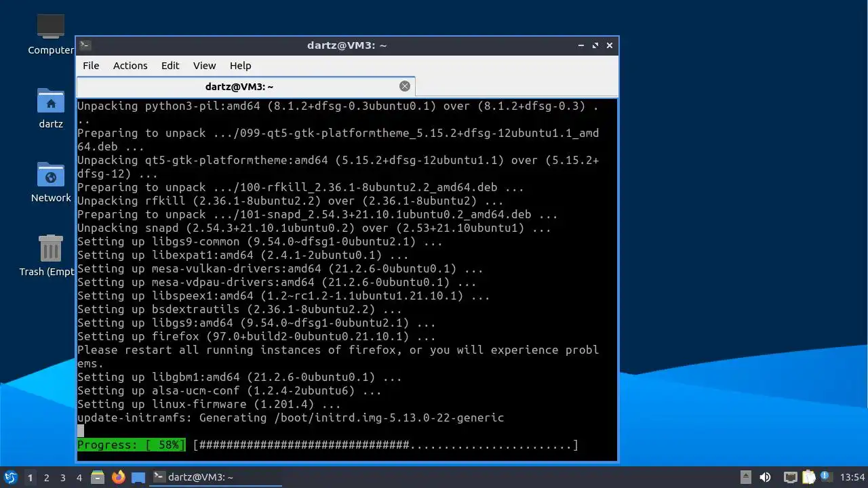Select the dartz@VM3 taskbar entry
This screenshot has width=868, height=488.
(216, 477)
